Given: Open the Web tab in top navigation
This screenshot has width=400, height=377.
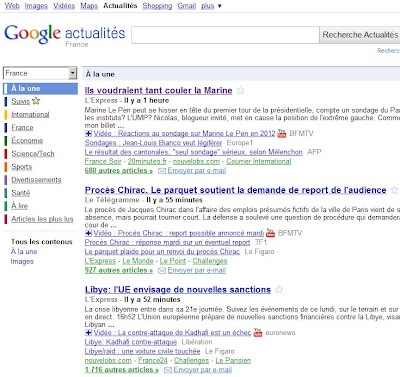Looking at the screenshot, I should (x=12, y=6).
